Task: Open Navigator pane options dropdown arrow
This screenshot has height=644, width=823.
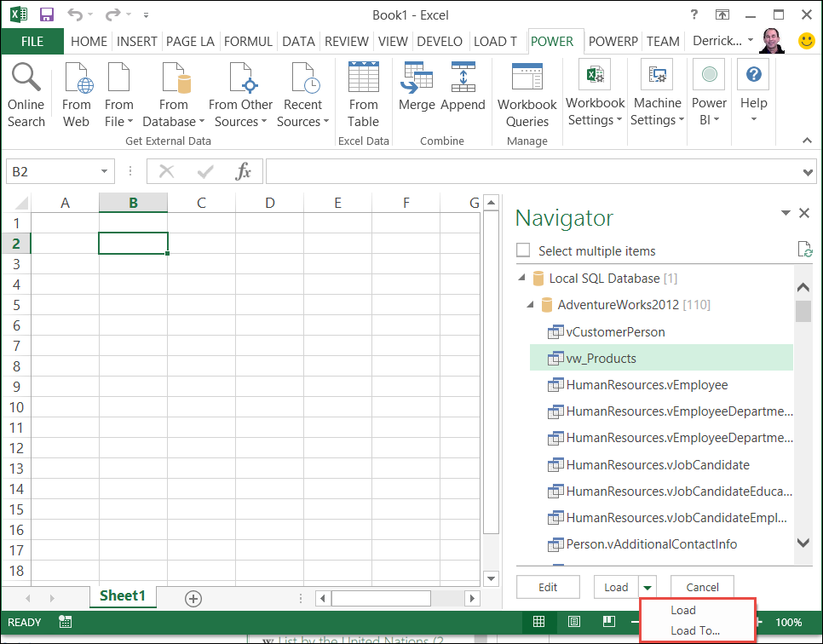Action: [x=786, y=213]
